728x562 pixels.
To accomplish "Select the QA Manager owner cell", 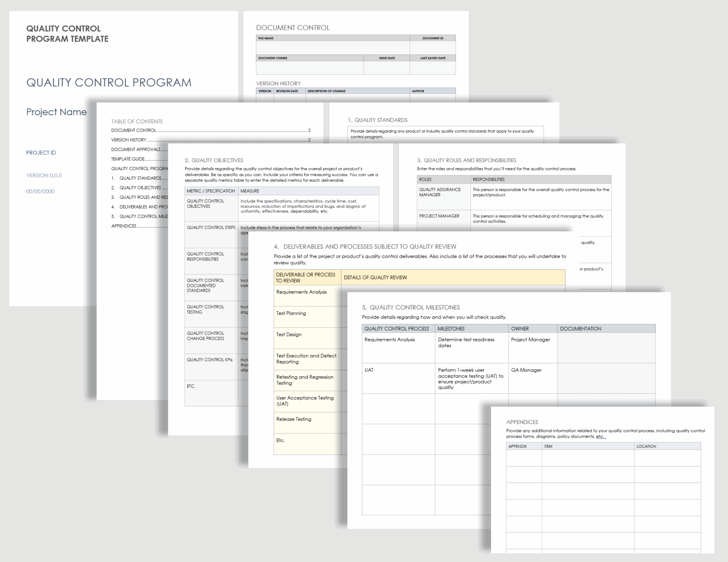I will 526,370.
